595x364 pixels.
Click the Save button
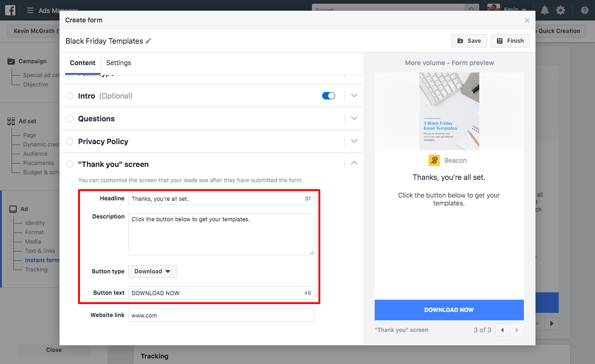pyautogui.click(x=469, y=41)
